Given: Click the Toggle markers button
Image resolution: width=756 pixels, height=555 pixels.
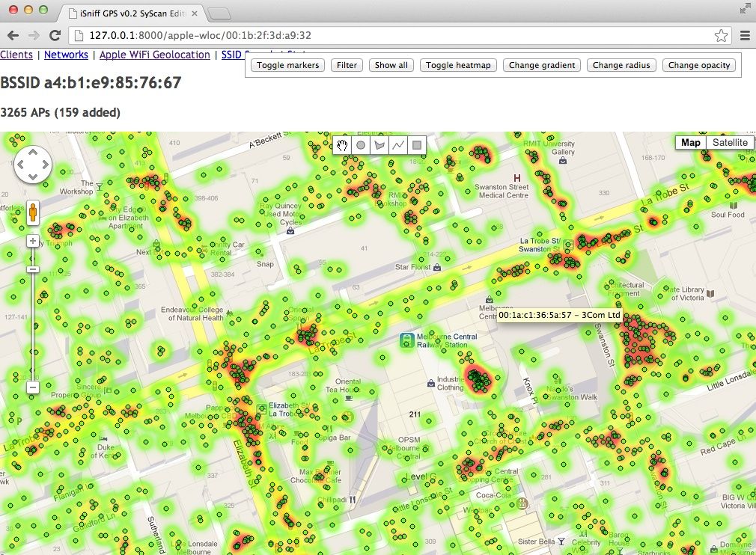Looking at the screenshot, I should pyautogui.click(x=287, y=65).
